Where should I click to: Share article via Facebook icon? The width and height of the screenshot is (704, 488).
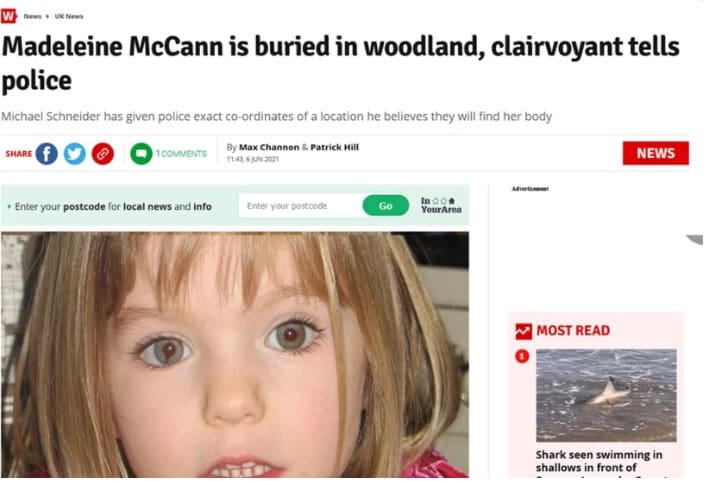pyautogui.click(x=47, y=154)
